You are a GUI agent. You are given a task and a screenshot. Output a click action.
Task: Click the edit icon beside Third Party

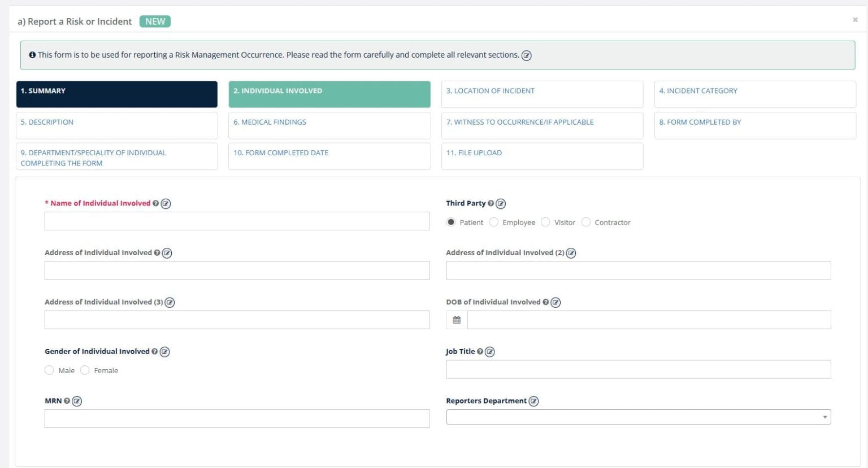[x=501, y=203]
